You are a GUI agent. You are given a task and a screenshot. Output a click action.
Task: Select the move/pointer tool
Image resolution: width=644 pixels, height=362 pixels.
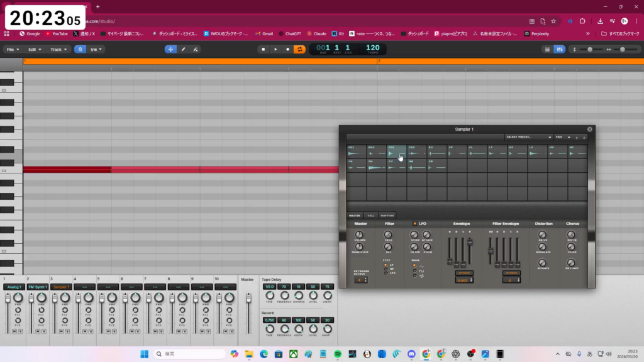pos(170,49)
